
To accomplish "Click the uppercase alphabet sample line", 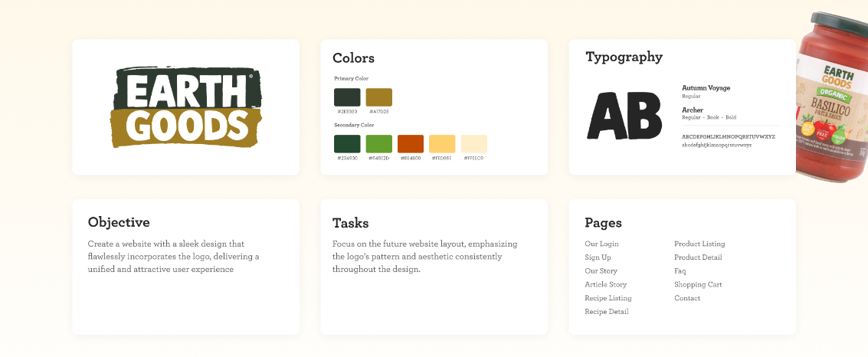I will pos(729,136).
